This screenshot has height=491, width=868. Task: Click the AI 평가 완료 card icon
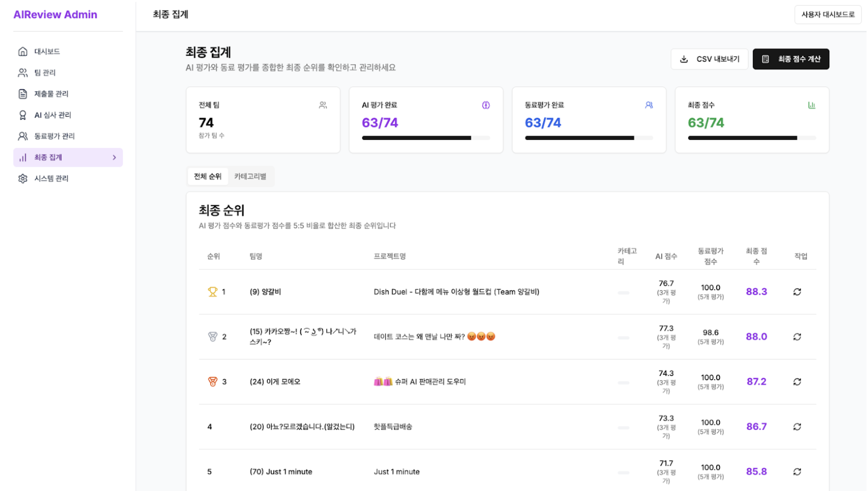(486, 105)
